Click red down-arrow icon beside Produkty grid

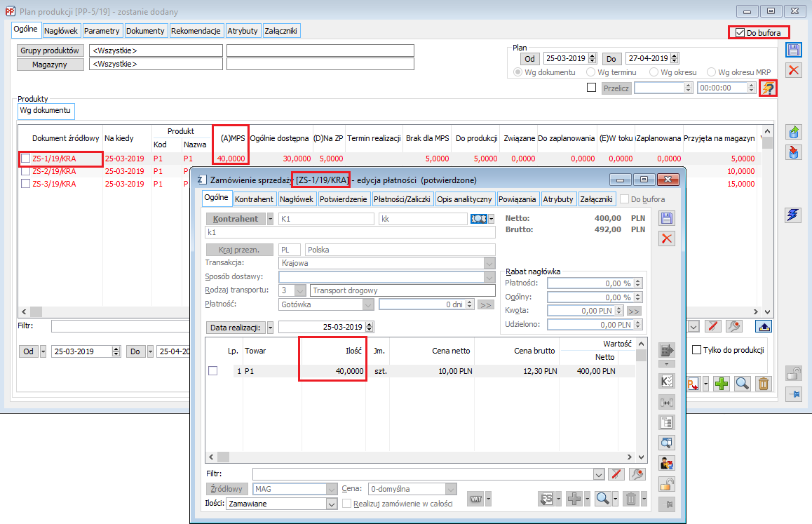pyautogui.click(x=793, y=152)
